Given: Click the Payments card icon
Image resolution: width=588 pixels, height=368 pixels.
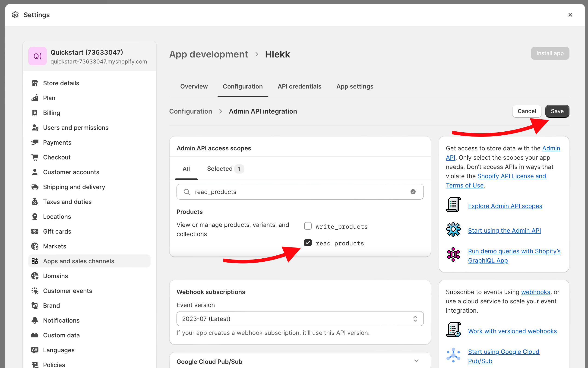Looking at the screenshot, I should [35, 142].
